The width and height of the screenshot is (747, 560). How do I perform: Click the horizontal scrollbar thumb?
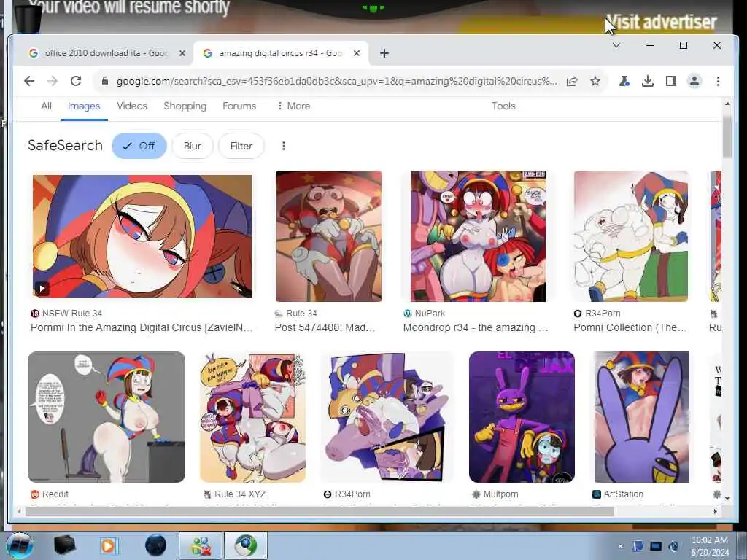pyautogui.click(x=320, y=511)
